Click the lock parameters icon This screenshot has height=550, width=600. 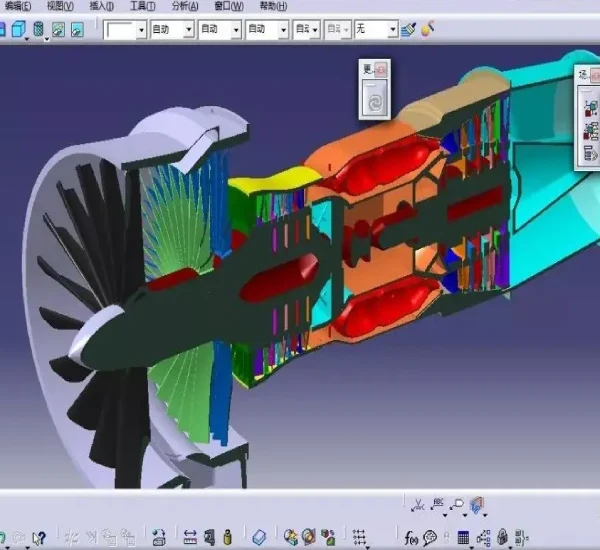pyautogui.click(x=502, y=537)
